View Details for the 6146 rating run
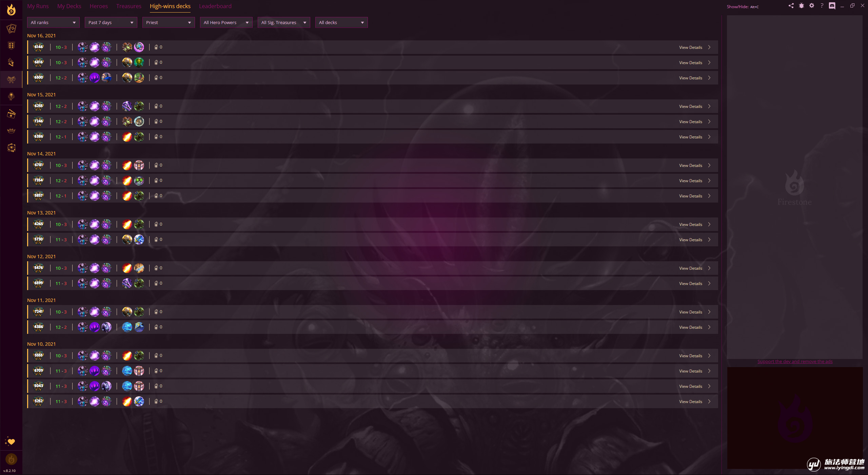This screenshot has width=868, height=475. (x=690, y=47)
